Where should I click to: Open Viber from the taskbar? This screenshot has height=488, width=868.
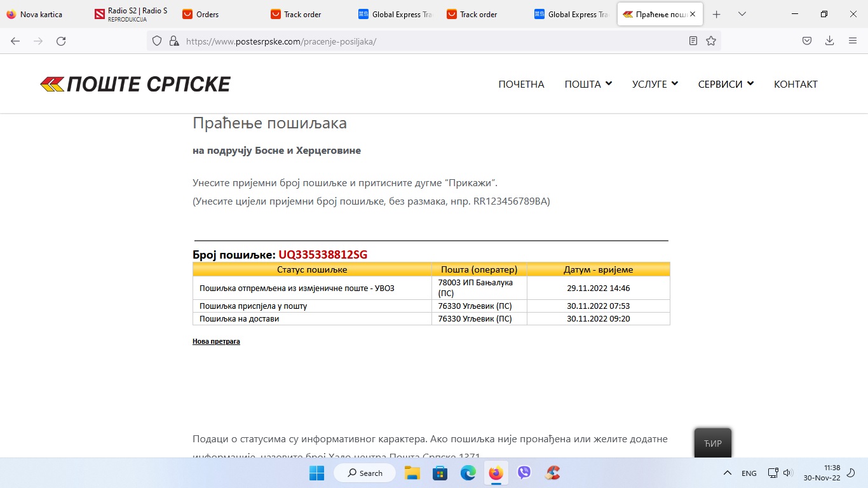pos(524,473)
